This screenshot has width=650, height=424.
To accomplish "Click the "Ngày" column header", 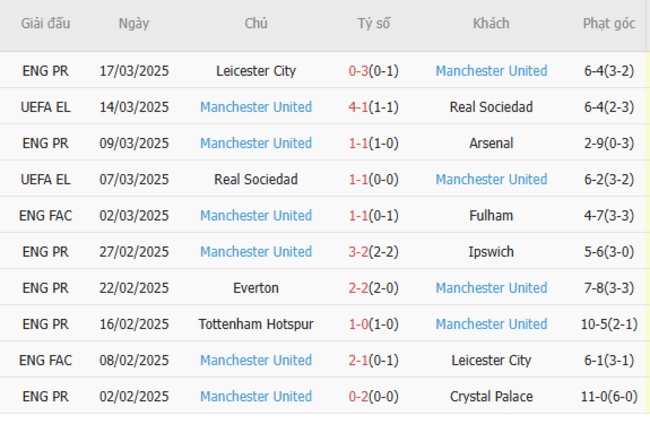I will [x=134, y=24].
